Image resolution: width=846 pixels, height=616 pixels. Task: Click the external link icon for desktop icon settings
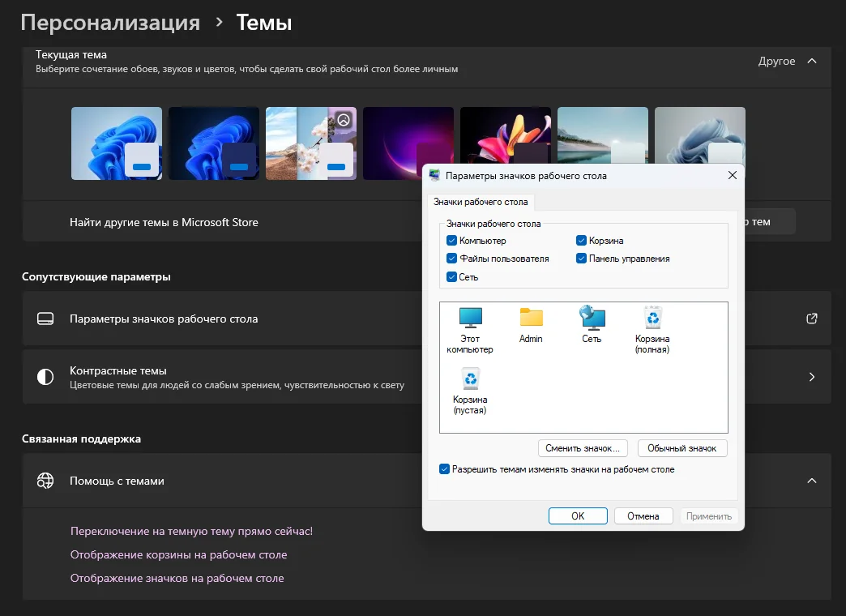coord(812,319)
